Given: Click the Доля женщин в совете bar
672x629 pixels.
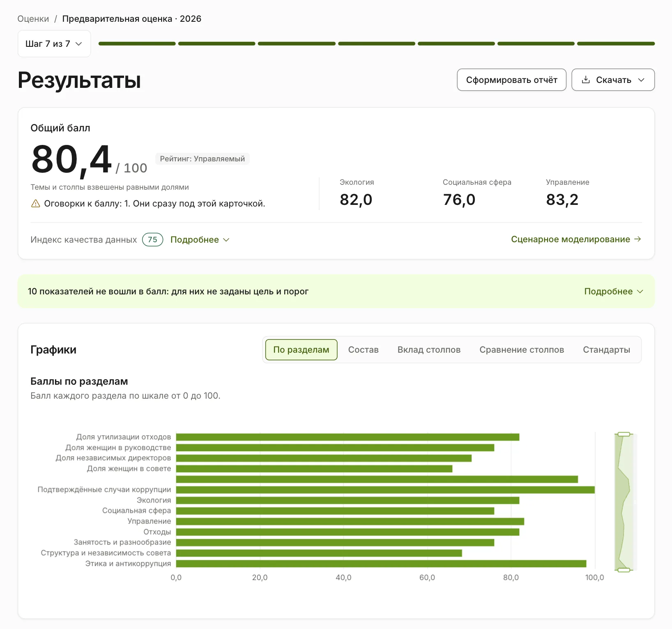Looking at the screenshot, I should pos(314,468).
